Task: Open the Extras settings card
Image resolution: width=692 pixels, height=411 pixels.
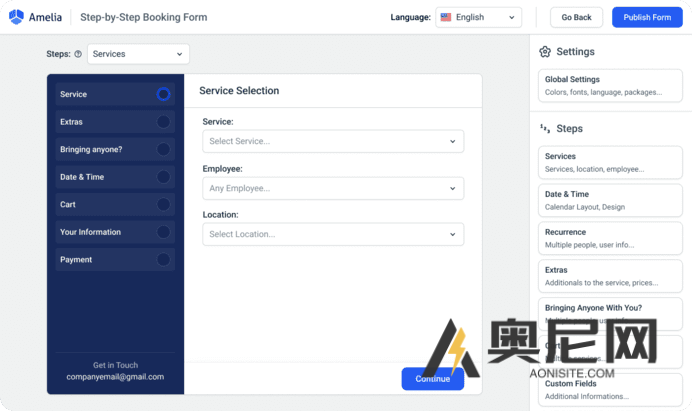Action: tap(610, 276)
